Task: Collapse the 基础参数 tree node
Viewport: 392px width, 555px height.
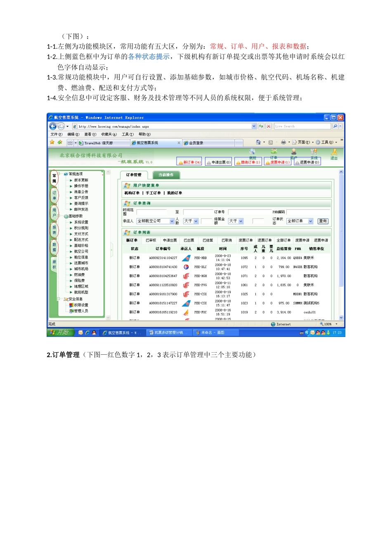Action: pos(59,216)
